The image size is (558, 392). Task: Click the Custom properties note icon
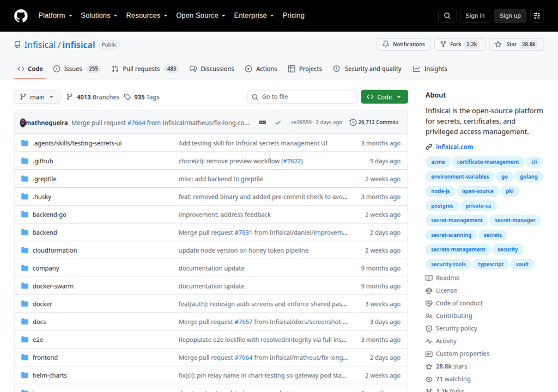pyautogui.click(x=429, y=354)
